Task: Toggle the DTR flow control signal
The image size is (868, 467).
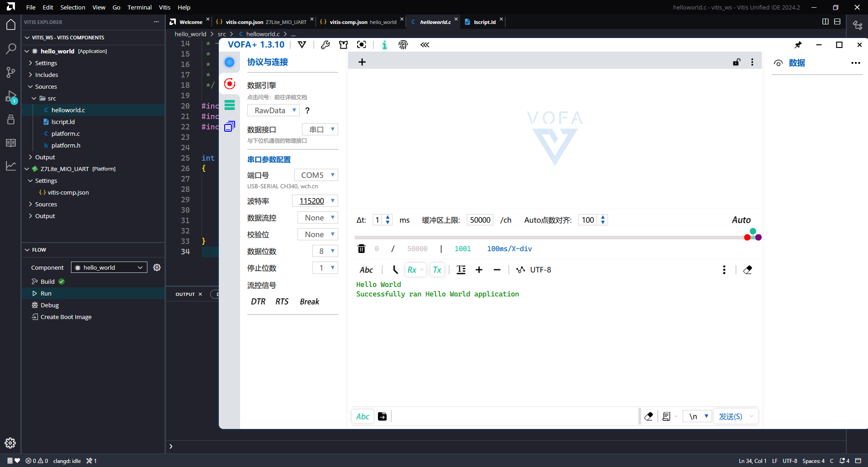Action: (258, 301)
